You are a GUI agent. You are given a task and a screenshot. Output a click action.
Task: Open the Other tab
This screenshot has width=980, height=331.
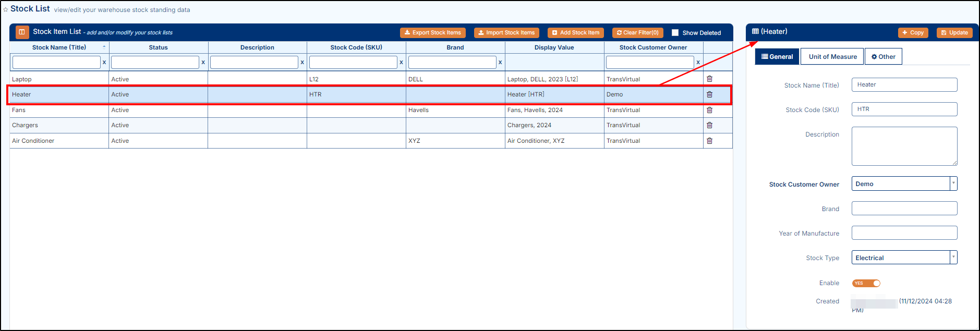[883, 57]
